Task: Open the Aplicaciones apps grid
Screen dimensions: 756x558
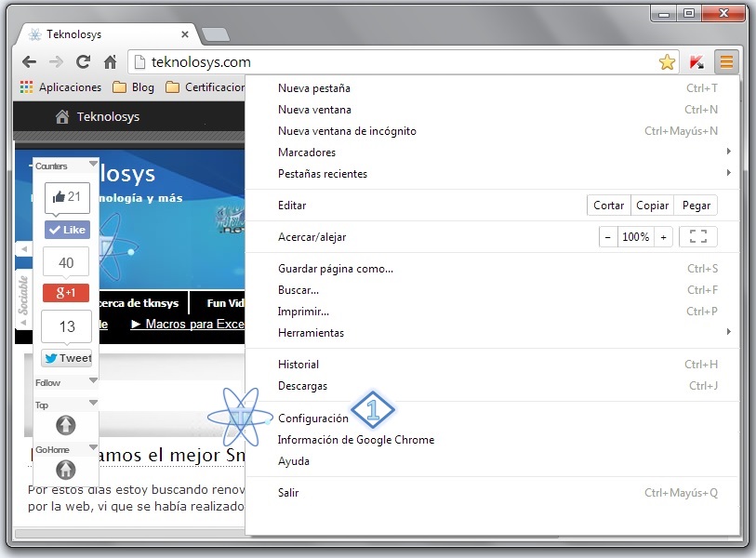Action: tap(60, 87)
